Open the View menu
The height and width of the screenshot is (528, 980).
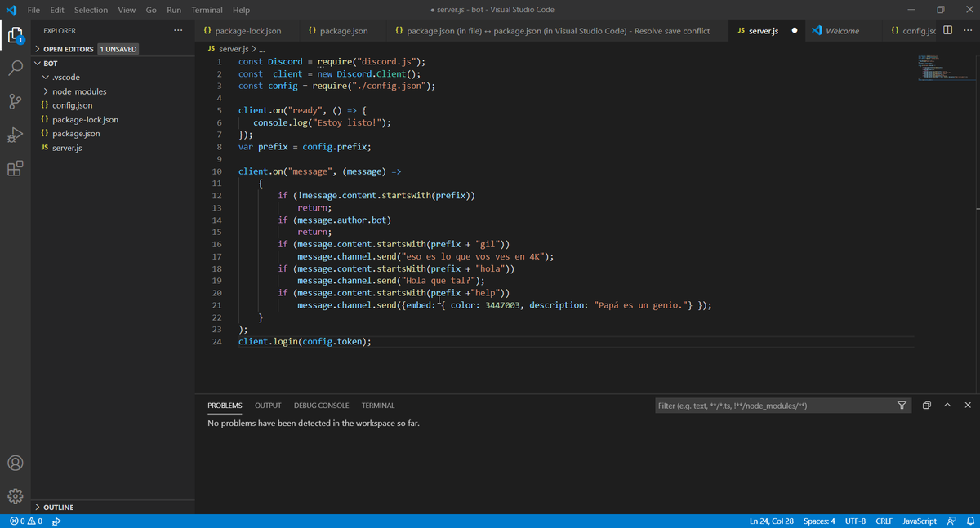(127, 10)
